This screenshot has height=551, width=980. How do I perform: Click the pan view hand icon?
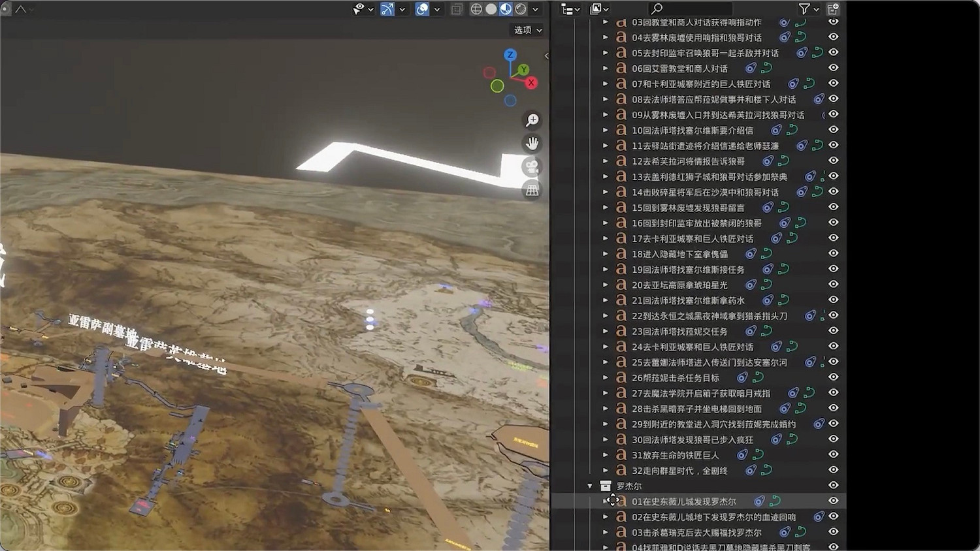[x=532, y=144]
